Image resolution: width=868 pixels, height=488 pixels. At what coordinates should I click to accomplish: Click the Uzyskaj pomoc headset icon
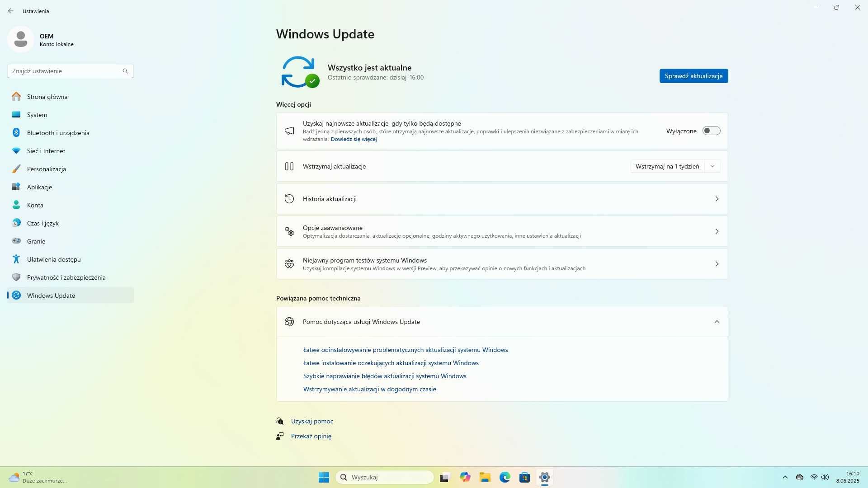coord(280,421)
